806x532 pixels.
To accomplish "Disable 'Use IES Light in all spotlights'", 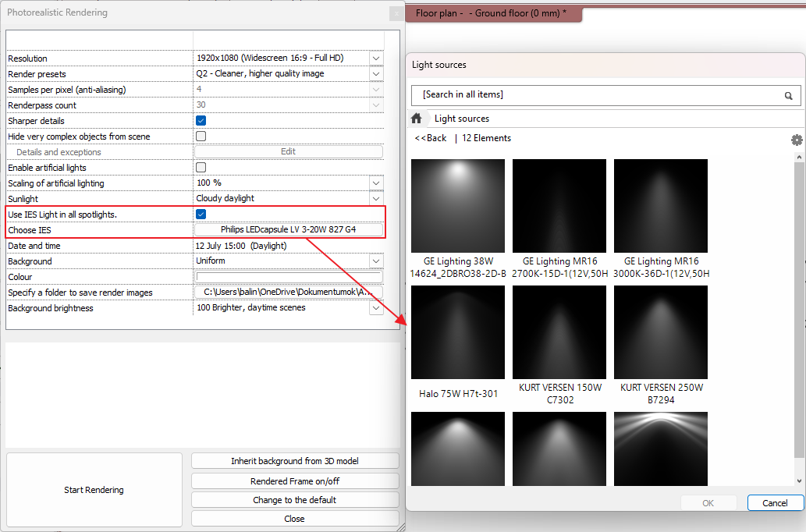I will point(200,214).
